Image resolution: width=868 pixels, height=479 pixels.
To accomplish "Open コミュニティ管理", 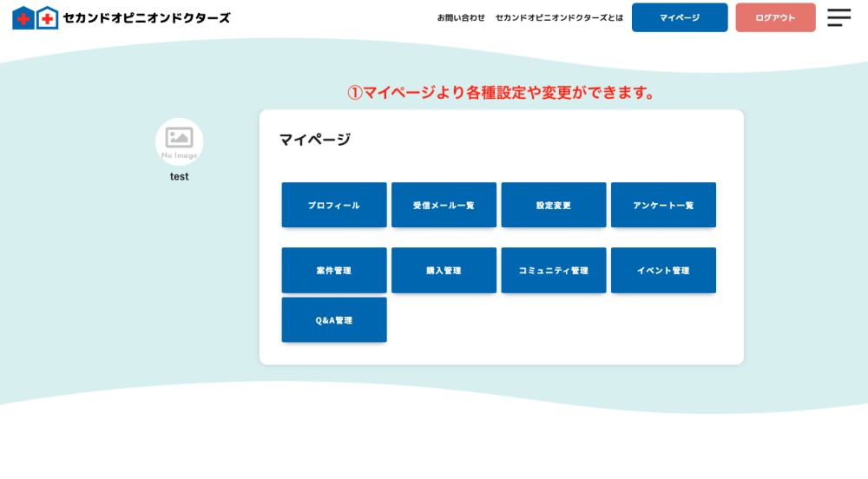I will 554,270.
